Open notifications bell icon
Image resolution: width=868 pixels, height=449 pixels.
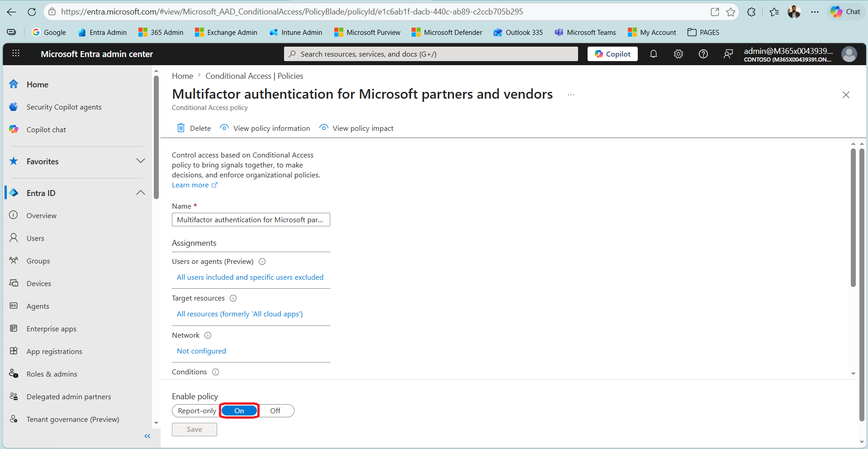point(653,54)
